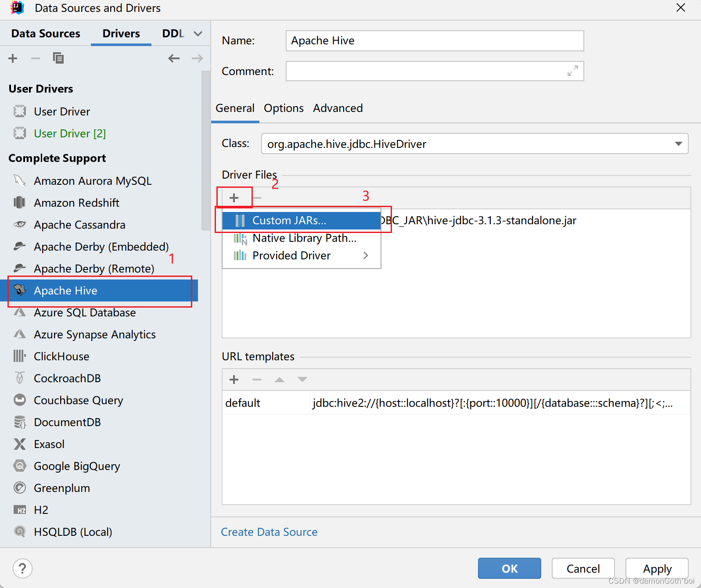
Task: Choose Custom JARs... menu entry
Action: pos(301,220)
